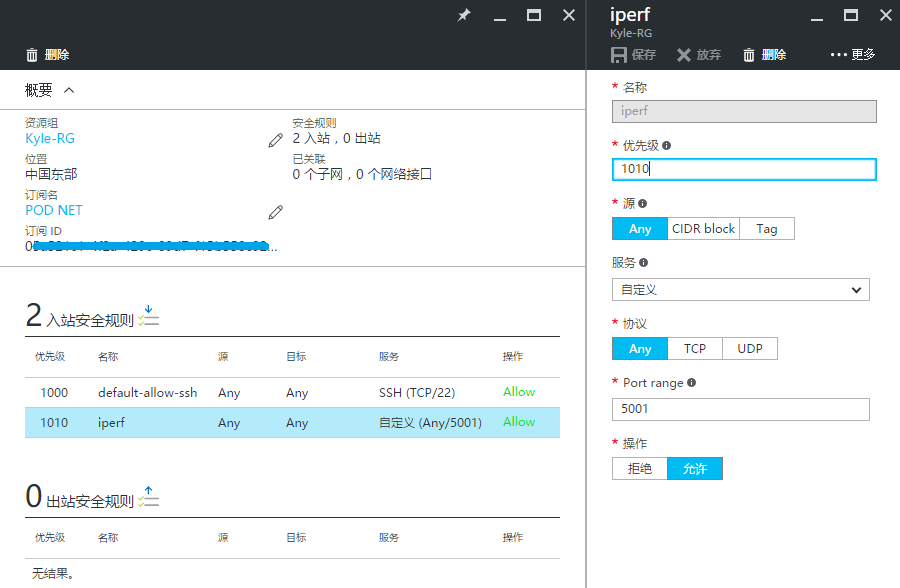
Task: Delete the iperf rule via trash icon
Action: (749, 55)
